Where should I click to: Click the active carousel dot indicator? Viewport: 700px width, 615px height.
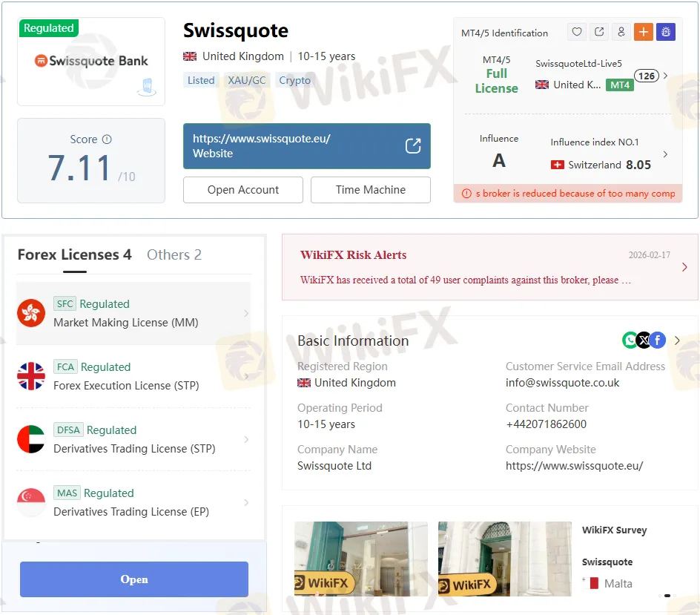point(667,596)
